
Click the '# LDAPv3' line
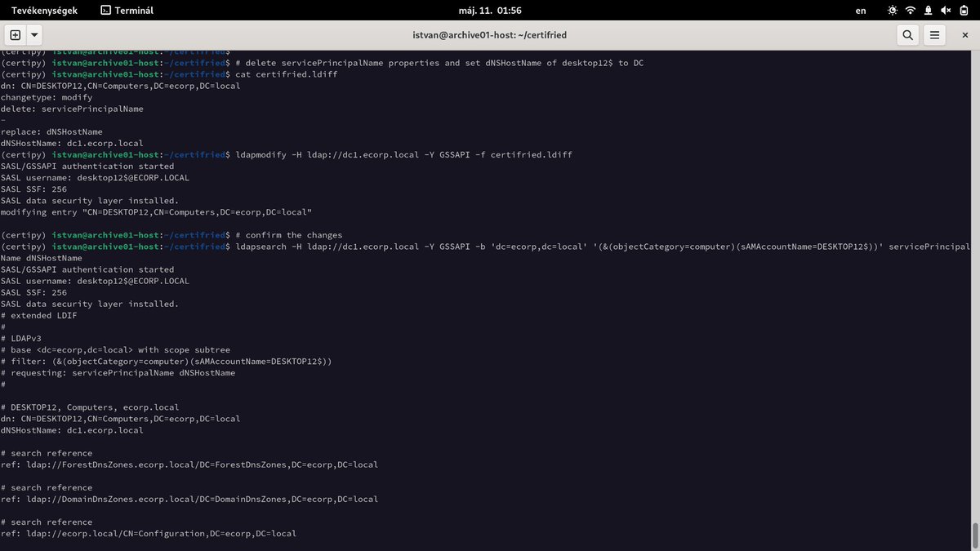click(x=20, y=338)
